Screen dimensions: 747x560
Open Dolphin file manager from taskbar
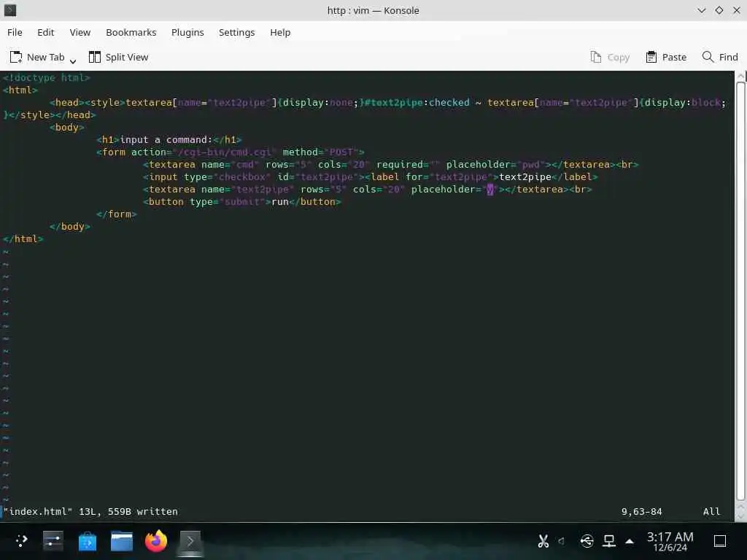[x=122, y=541]
